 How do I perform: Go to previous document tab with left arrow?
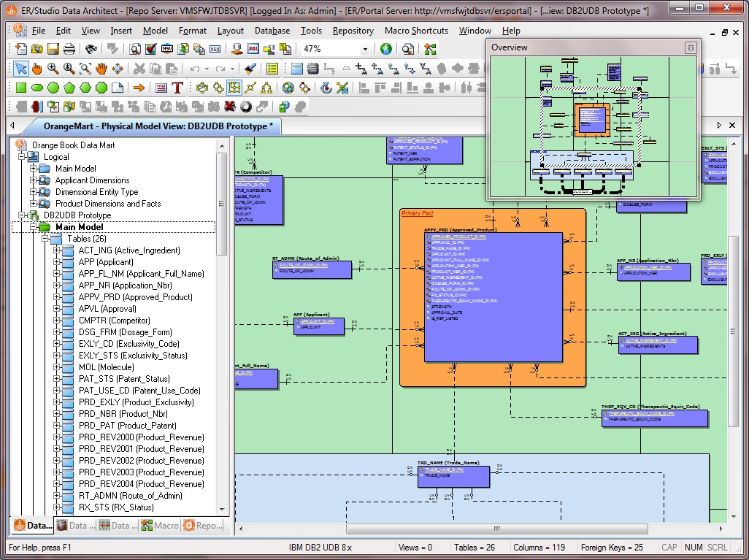point(12,125)
